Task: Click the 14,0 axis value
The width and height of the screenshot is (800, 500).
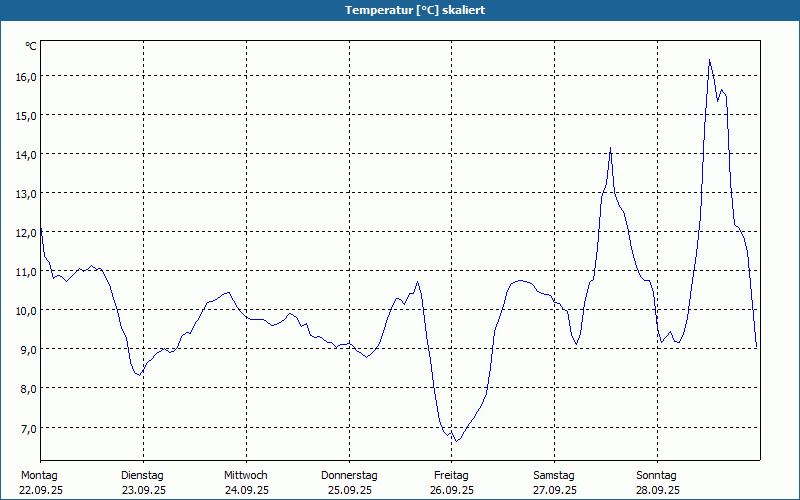Action: [x=26, y=155]
